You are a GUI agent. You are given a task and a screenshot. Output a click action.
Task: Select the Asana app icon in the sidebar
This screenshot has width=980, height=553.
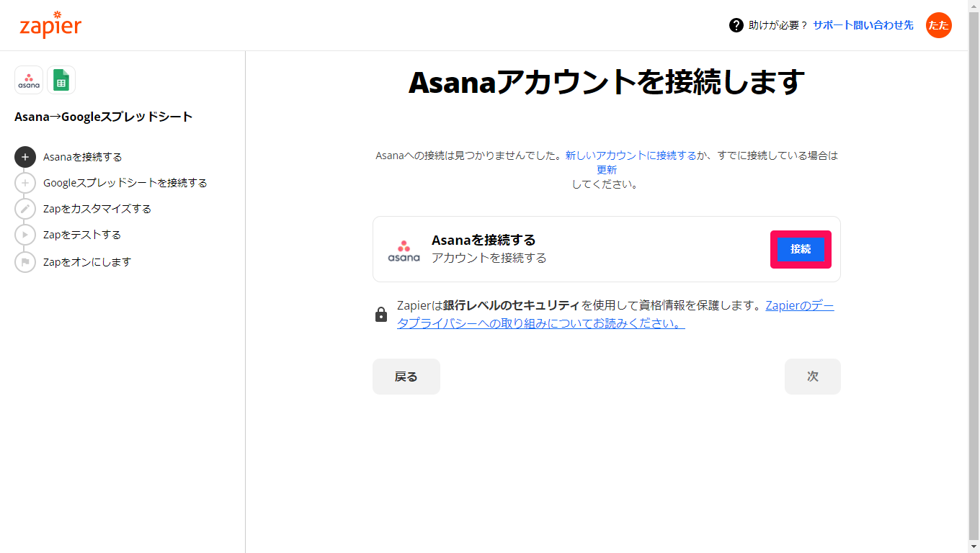(28, 80)
